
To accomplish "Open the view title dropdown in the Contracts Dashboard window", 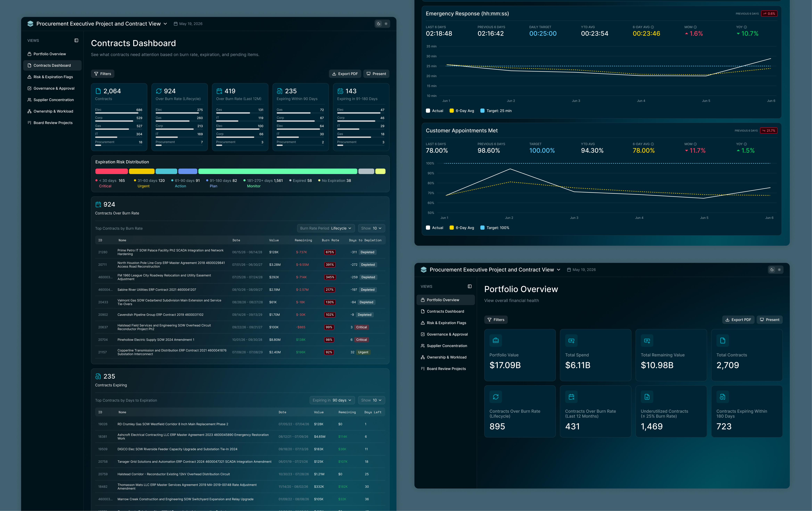I will click(x=102, y=24).
